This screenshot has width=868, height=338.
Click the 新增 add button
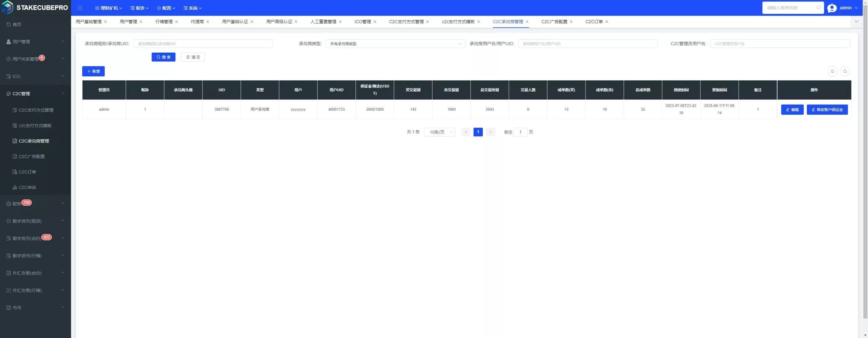[x=93, y=71]
